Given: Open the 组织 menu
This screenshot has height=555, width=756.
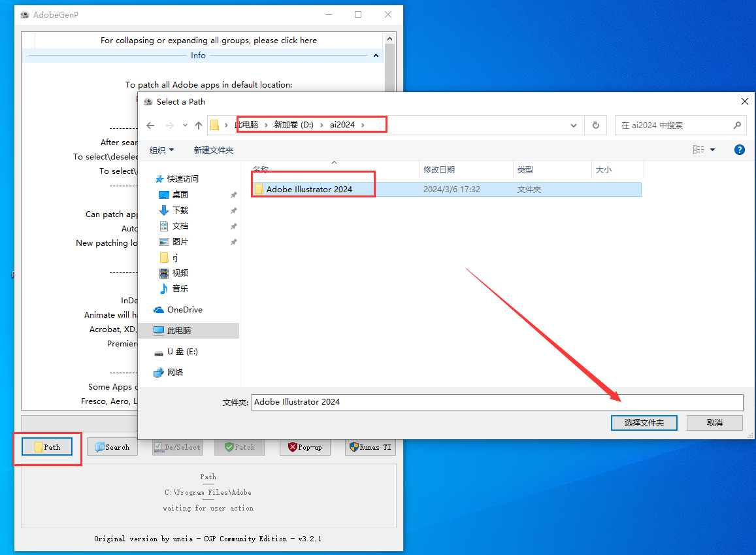Looking at the screenshot, I should tap(161, 150).
